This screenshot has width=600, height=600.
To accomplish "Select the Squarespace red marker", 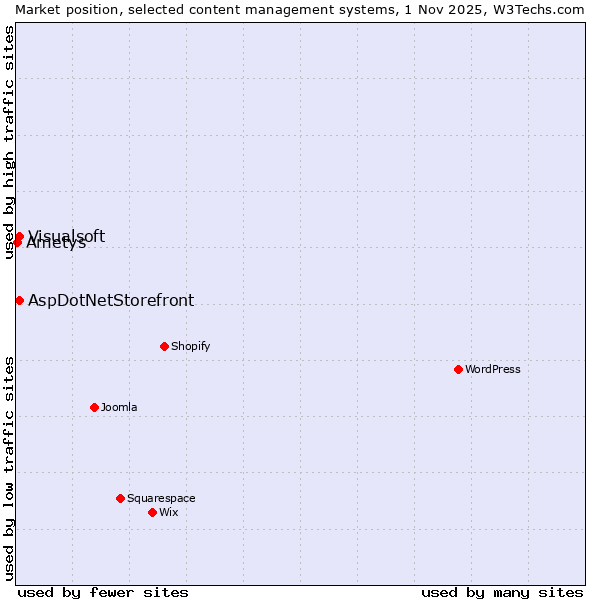I will (x=120, y=498).
